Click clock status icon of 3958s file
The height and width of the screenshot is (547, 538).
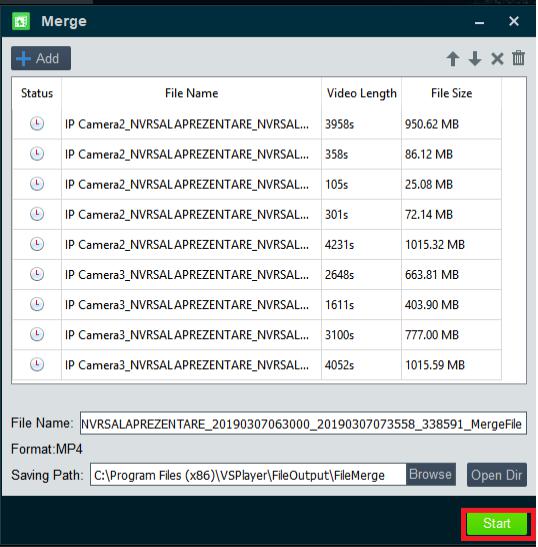(37, 123)
